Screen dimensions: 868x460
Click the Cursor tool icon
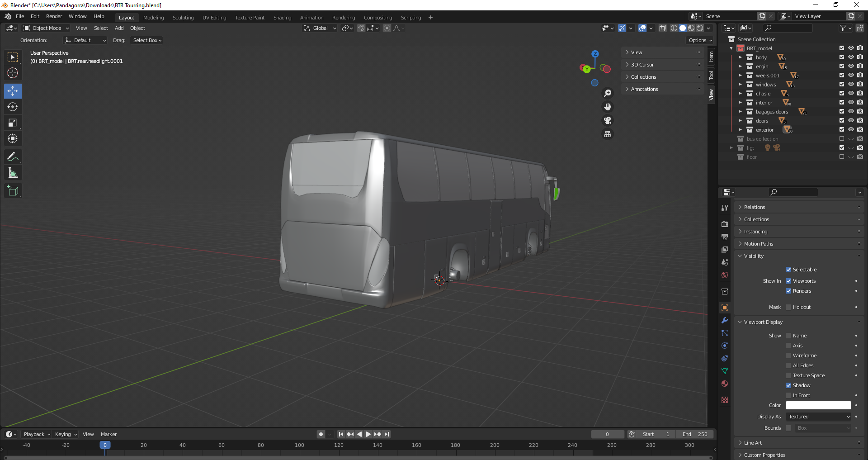click(13, 73)
